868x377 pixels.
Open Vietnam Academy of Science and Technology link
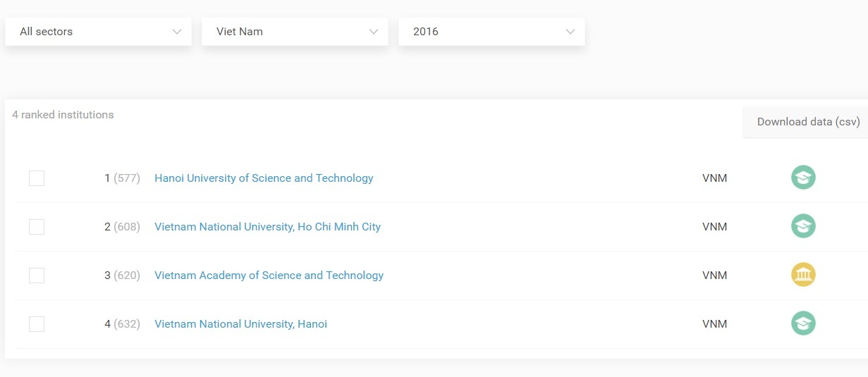click(x=269, y=276)
